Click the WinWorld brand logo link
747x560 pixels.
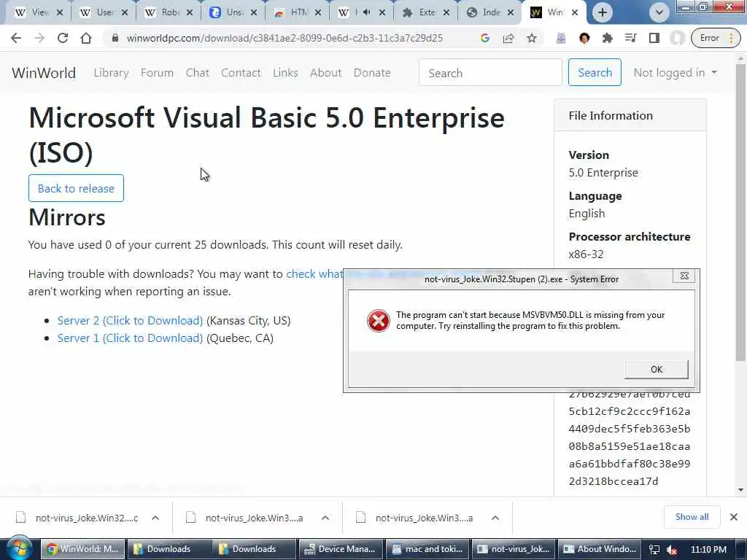44,73
